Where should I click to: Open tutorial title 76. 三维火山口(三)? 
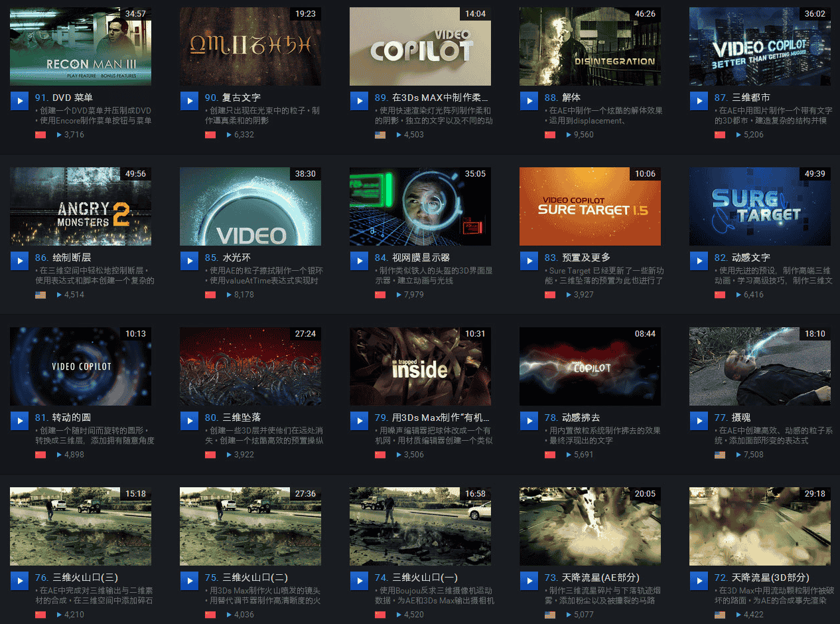pos(76,577)
